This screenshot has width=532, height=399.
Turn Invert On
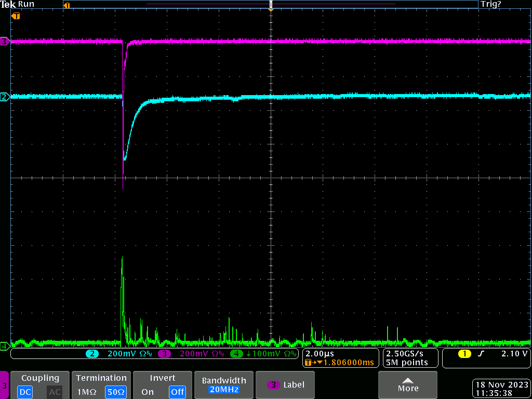(x=148, y=392)
